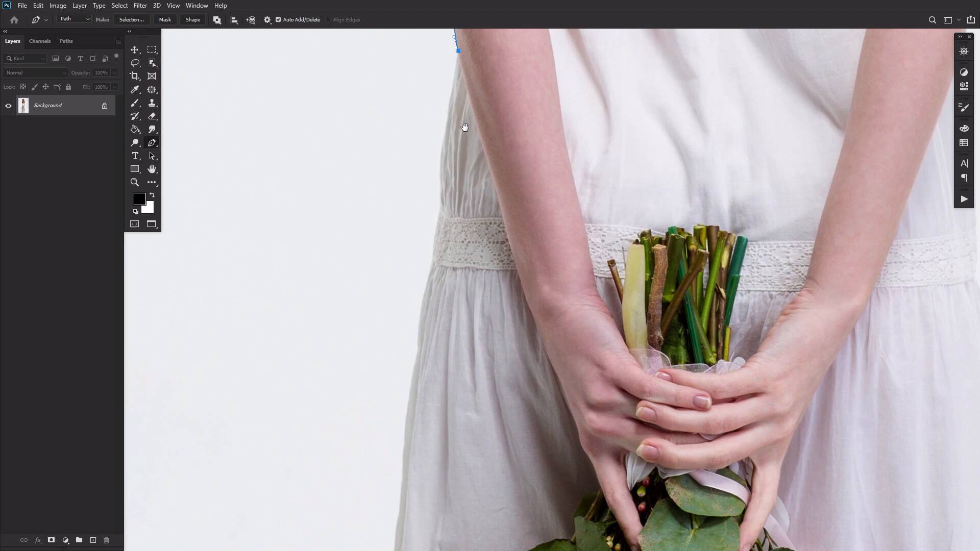Select the Move tool
The image size is (980, 551).
pyautogui.click(x=135, y=49)
